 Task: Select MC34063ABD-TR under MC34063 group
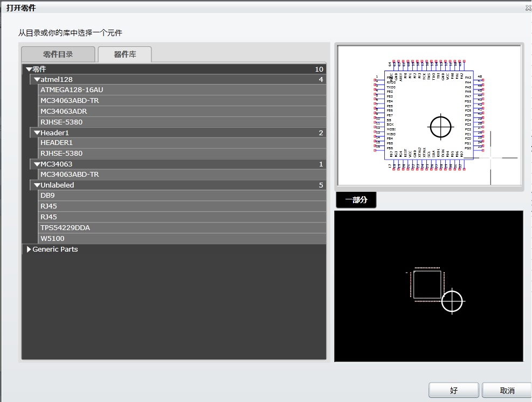pos(182,175)
